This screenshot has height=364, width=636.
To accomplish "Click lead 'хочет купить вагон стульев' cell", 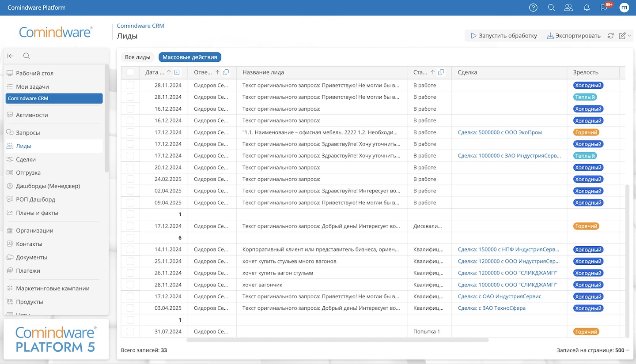I will tap(322, 273).
